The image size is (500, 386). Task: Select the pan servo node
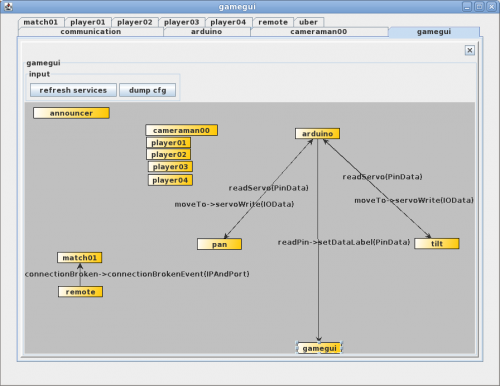click(219, 244)
